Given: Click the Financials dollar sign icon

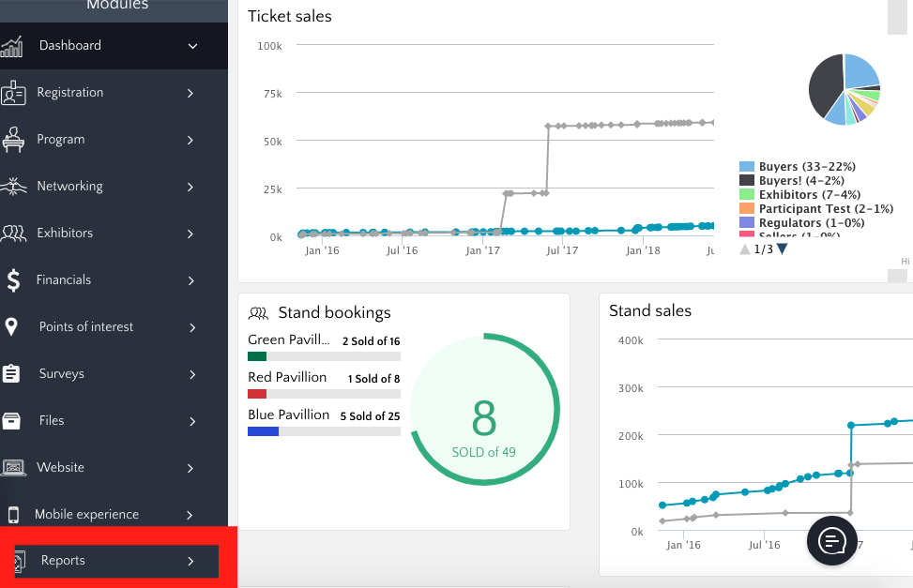Looking at the screenshot, I should tap(13, 280).
